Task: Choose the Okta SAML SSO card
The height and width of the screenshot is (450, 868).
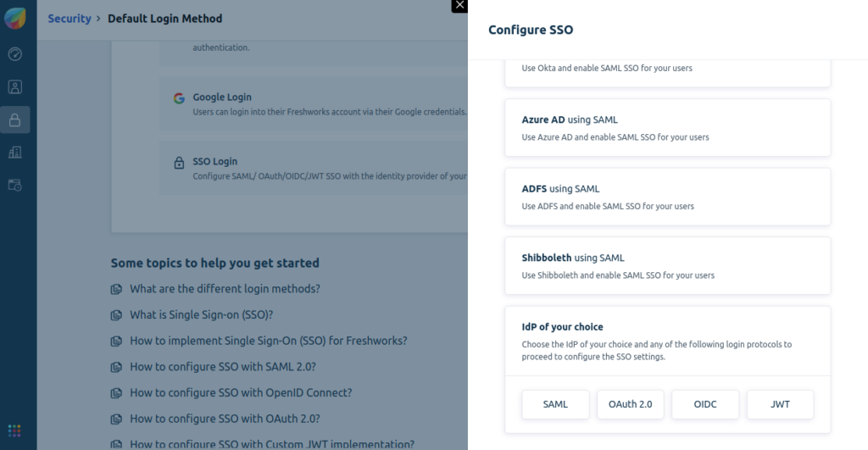Action: click(668, 73)
